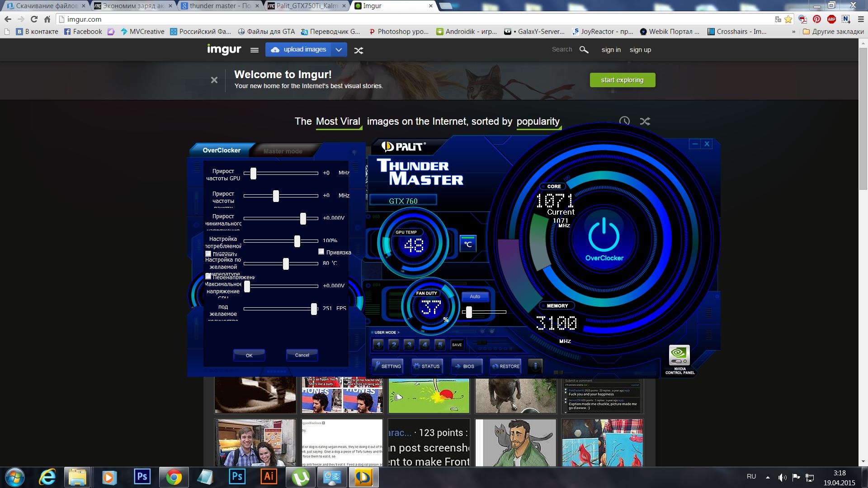Click the start exploring button
This screenshot has height=488, width=868.
(622, 80)
